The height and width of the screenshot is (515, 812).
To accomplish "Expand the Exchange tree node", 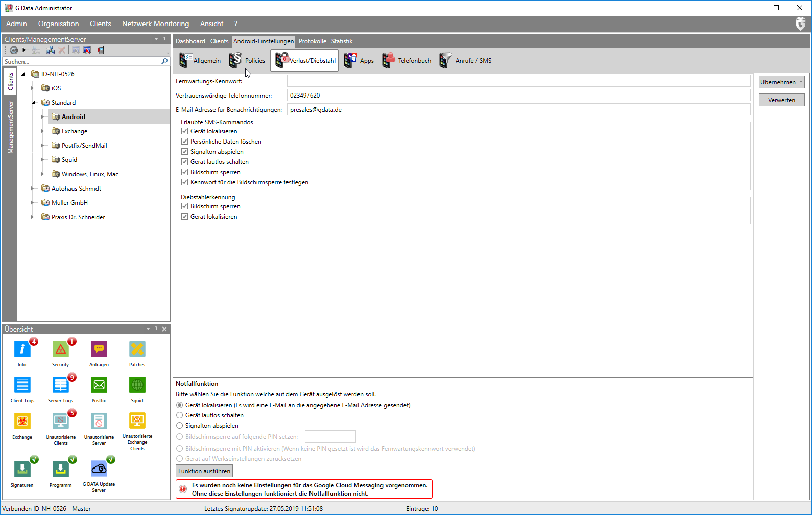I will (42, 131).
